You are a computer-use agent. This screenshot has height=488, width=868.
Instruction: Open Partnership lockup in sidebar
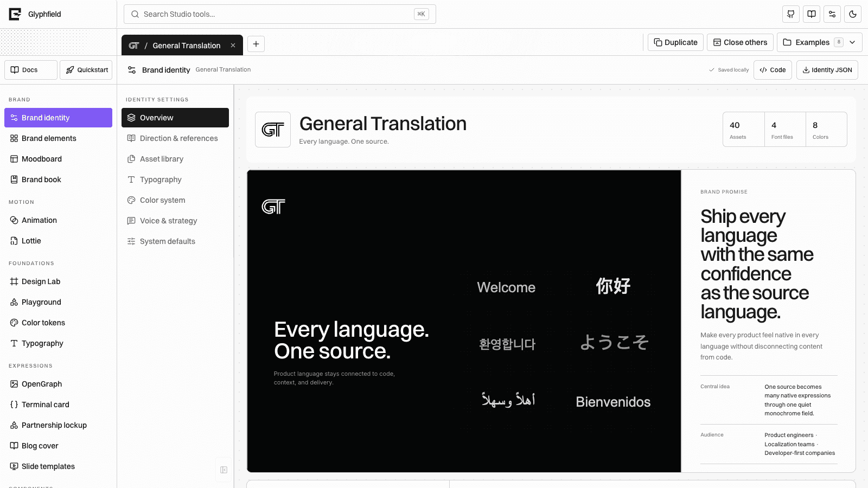pos(58,425)
